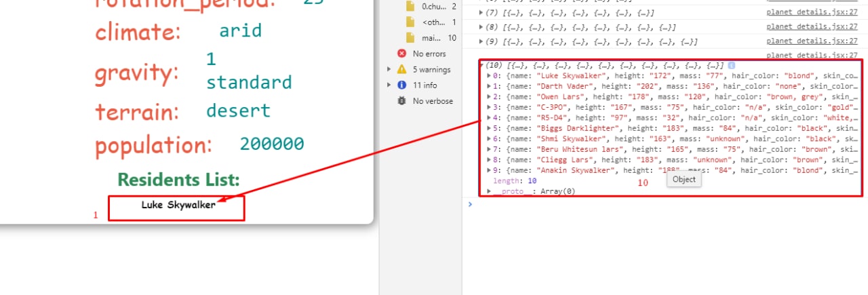Expand the (7) array log entry
This screenshot has width=868, height=295.
coord(481,13)
